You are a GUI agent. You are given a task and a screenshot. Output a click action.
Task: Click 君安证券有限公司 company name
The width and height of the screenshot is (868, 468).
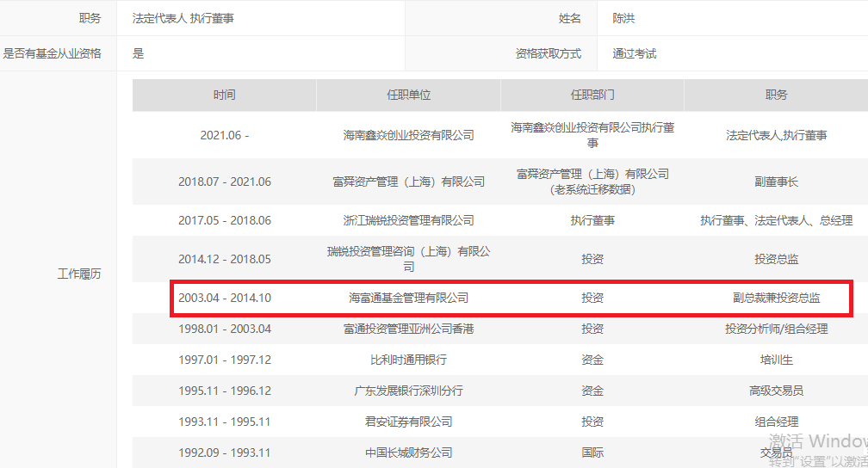pyautogui.click(x=408, y=422)
